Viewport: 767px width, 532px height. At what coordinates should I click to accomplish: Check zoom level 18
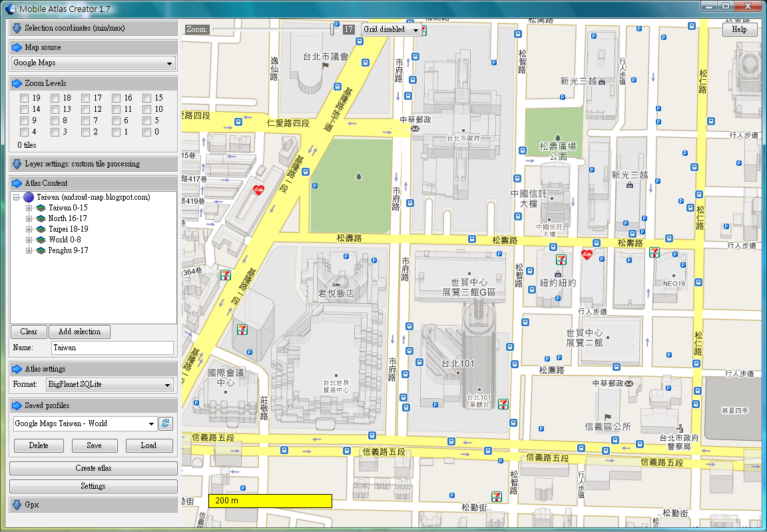coord(55,98)
